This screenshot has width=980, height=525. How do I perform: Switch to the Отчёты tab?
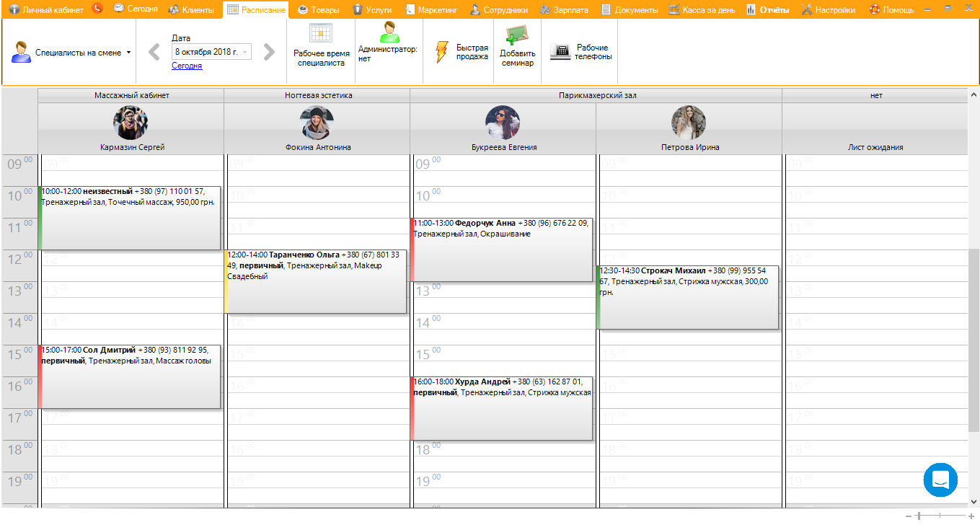(767, 10)
